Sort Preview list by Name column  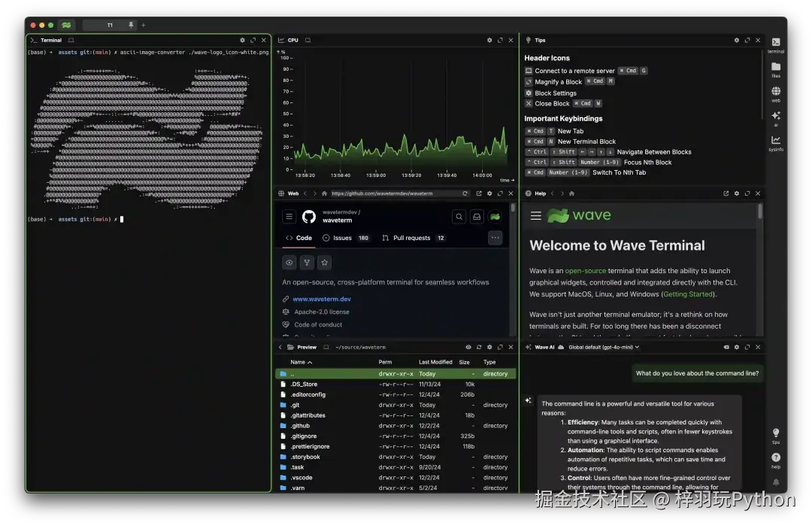click(301, 362)
